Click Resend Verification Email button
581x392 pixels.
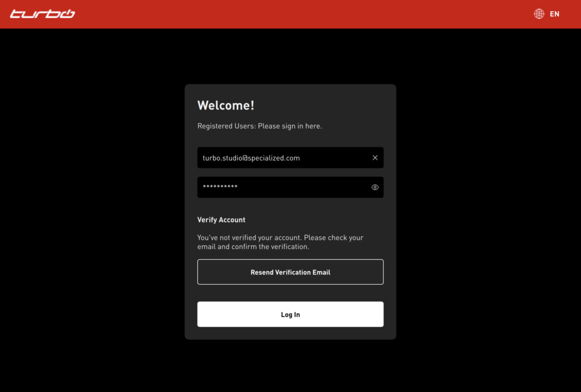290,272
